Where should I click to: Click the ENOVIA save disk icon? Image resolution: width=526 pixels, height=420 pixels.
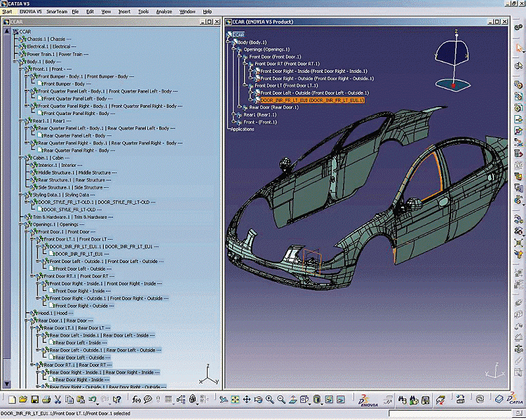point(426,400)
